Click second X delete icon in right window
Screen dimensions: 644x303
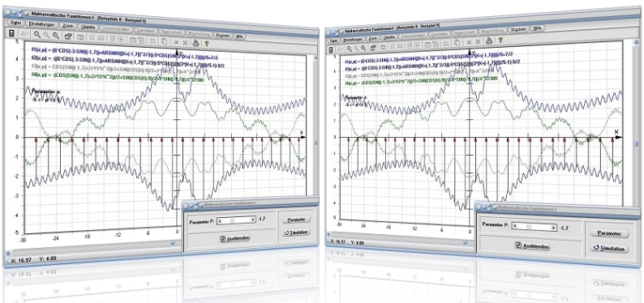tap(478, 41)
